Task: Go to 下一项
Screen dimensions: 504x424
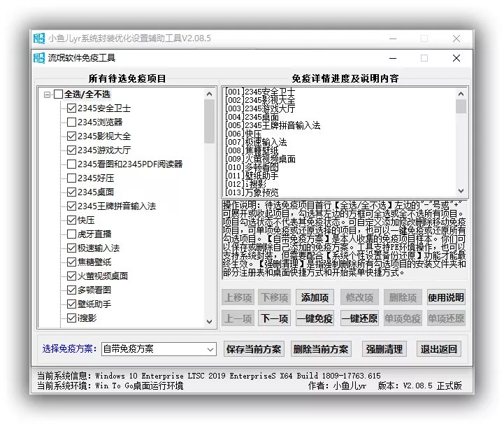Action: coord(274,318)
